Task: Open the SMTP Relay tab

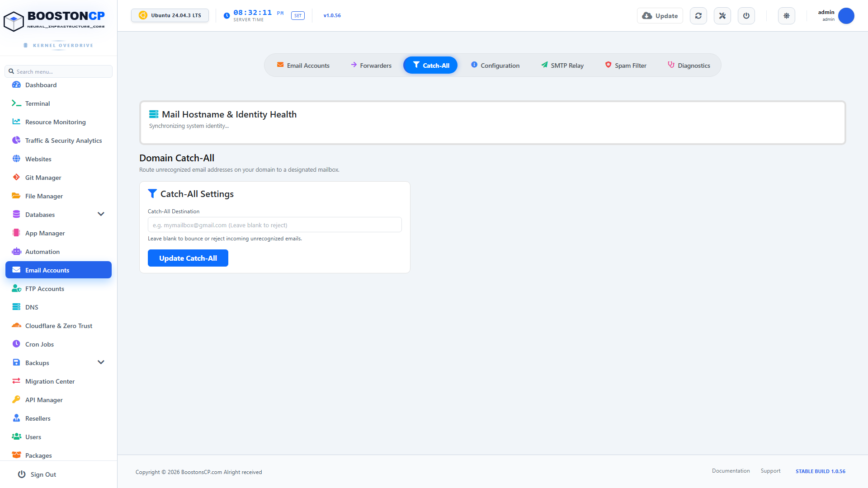Action: (x=562, y=66)
